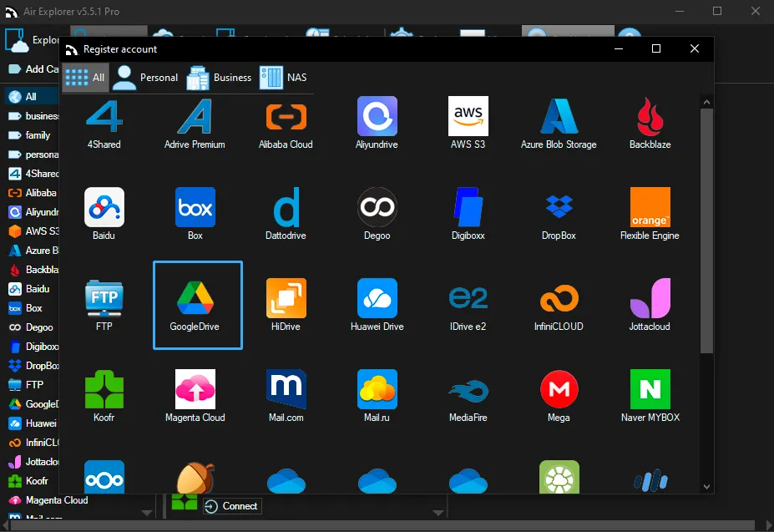Choose the Box service icon

tap(195, 207)
